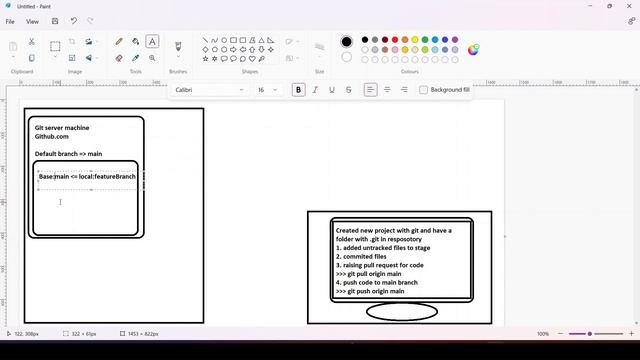Click the share icon in title bar
Viewport: 640px width, 360px height.
point(631,21)
